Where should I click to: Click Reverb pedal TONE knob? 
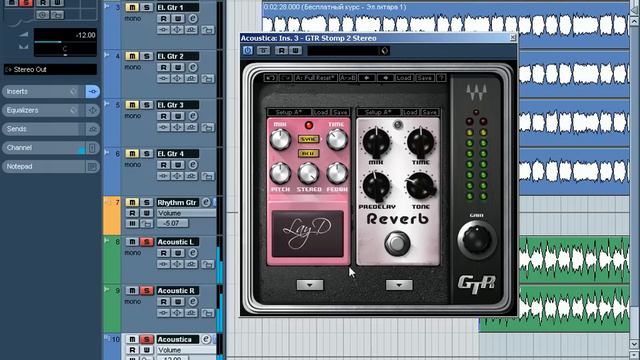pos(420,187)
